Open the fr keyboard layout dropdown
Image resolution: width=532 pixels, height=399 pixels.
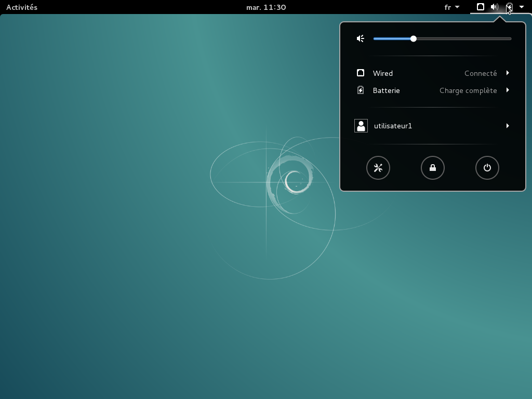[452, 7]
